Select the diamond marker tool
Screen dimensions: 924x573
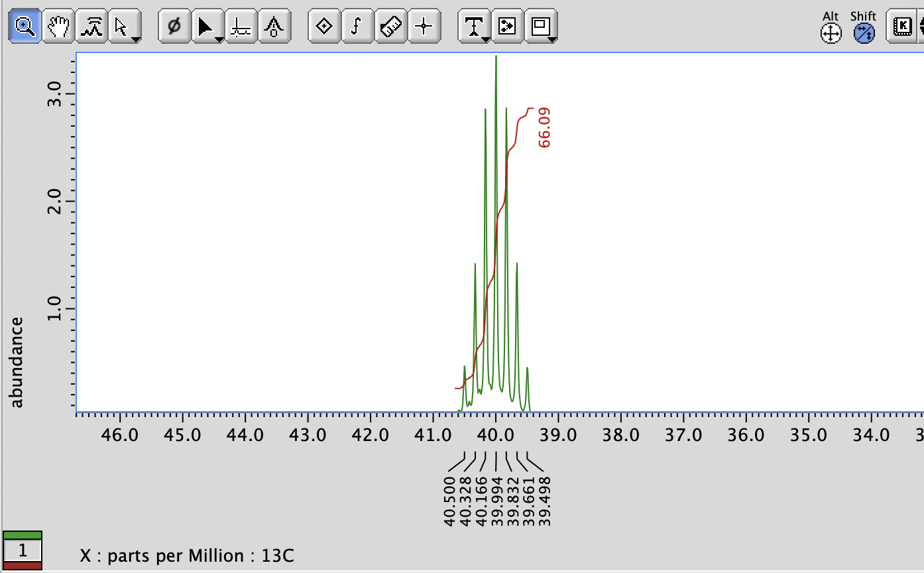(x=325, y=27)
